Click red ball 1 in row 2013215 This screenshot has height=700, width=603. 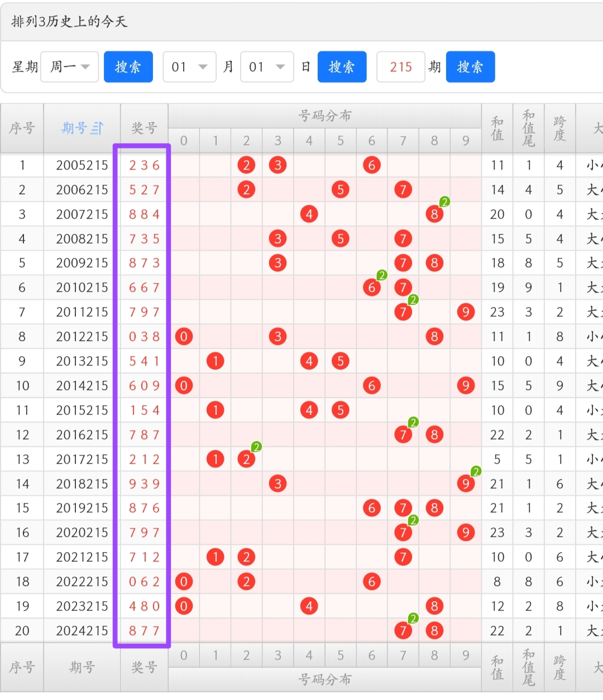coord(216,361)
